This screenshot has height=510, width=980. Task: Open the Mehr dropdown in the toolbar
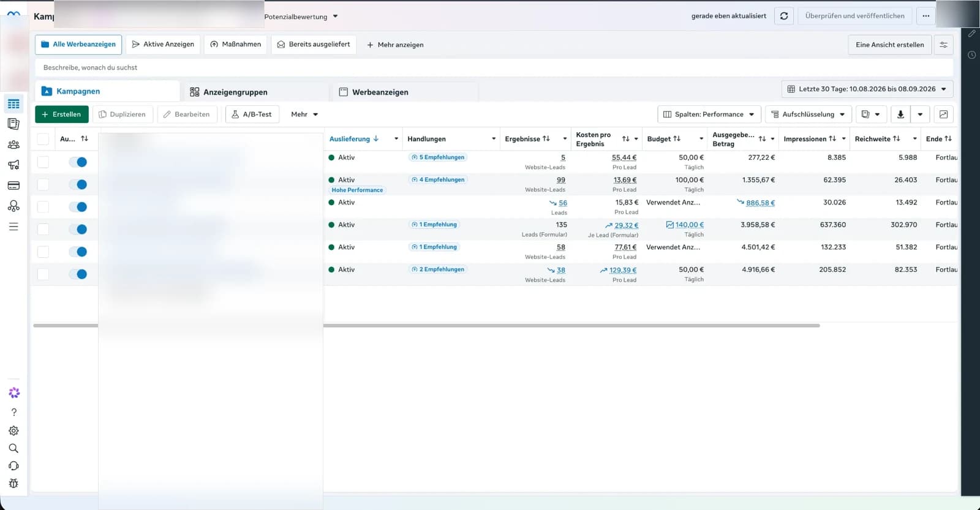[x=304, y=114]
